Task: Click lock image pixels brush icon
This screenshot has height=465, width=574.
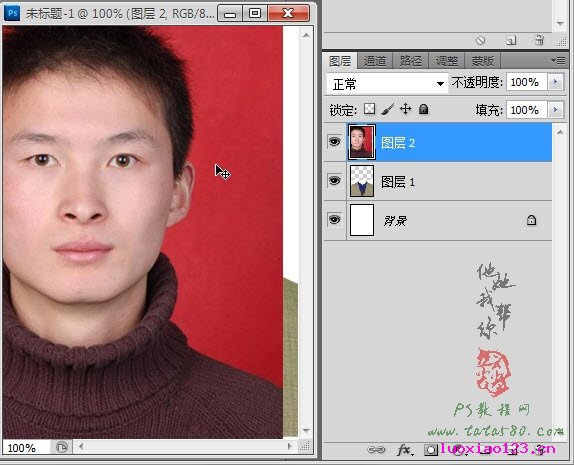Action: click(x=388, y=109)
